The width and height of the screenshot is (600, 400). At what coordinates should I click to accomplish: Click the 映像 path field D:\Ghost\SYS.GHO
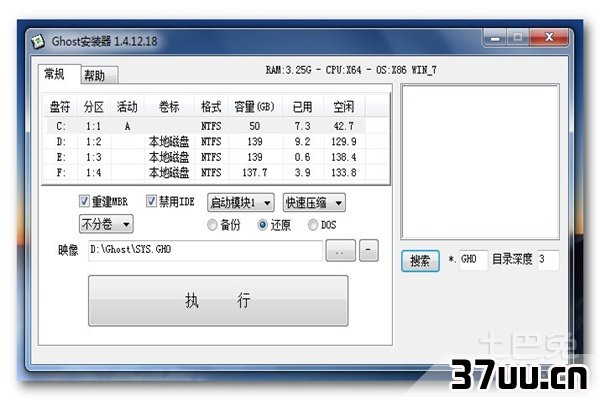[205, 250]
